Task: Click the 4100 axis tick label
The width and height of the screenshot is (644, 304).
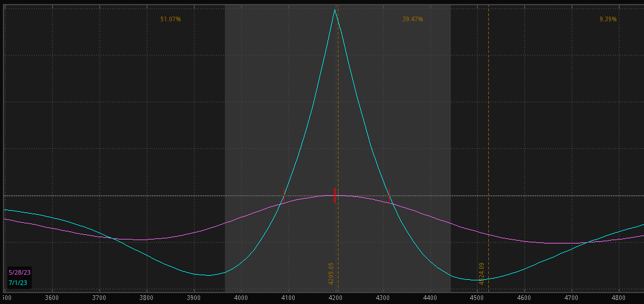Action: (x=288, y=298)
